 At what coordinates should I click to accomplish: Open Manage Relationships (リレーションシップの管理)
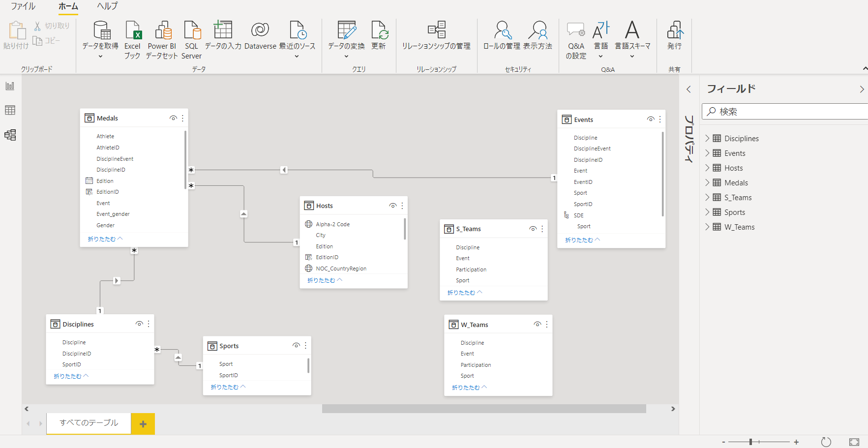point(436,35)
